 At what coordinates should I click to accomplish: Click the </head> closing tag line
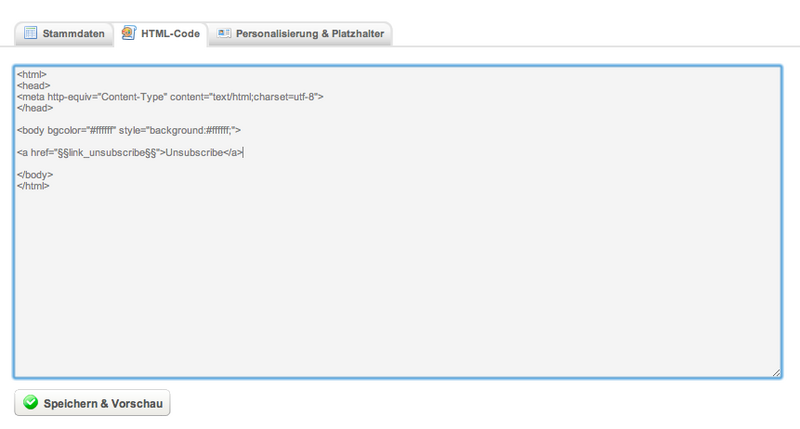click(35, 108)
